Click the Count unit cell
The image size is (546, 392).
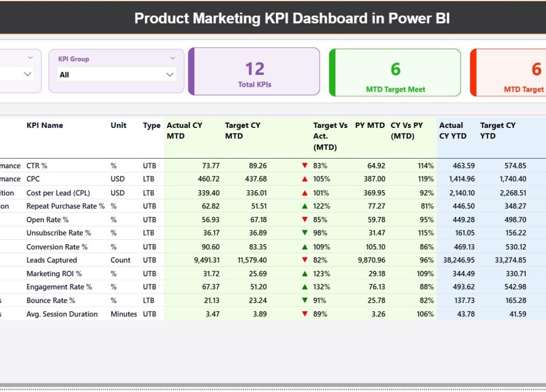(120, 260)
